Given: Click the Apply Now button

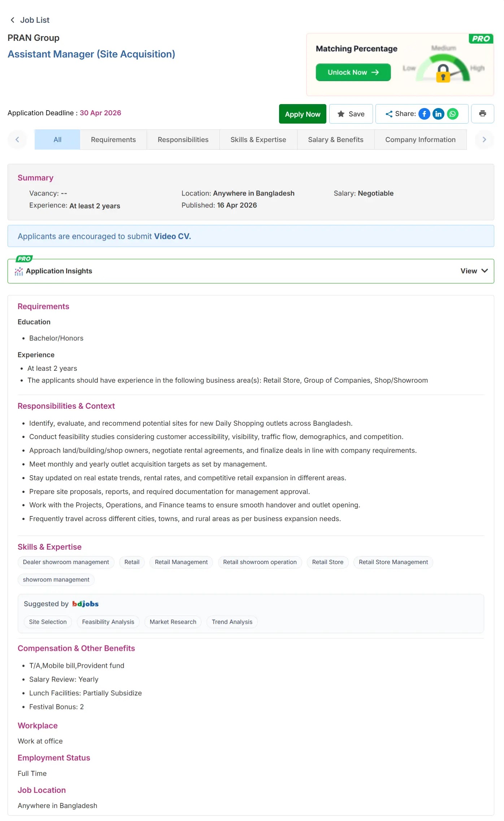Looking at the screenshot, I should [303, 114].
